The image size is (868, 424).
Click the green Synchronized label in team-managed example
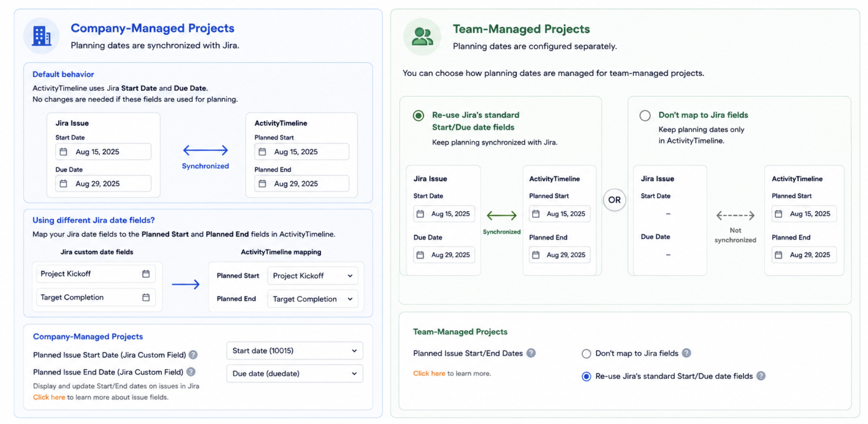(502, 232)
